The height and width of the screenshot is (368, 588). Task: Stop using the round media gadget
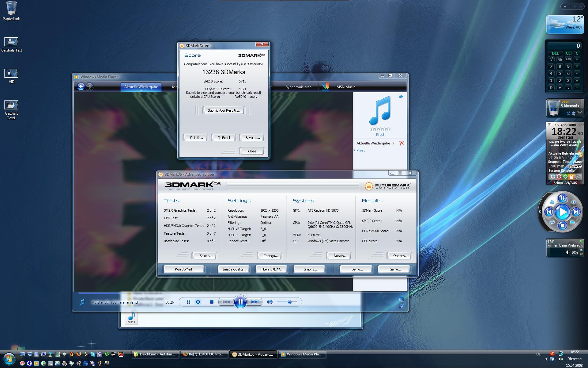coord(562,226)
